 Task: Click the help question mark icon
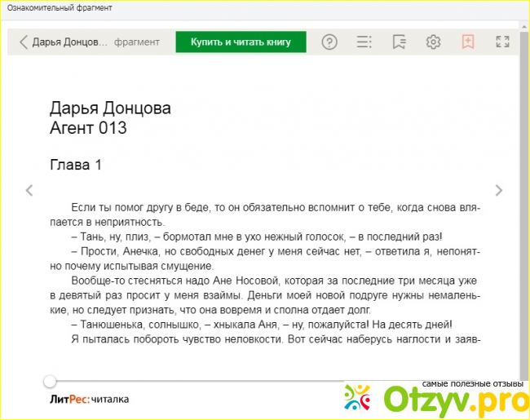329,42
